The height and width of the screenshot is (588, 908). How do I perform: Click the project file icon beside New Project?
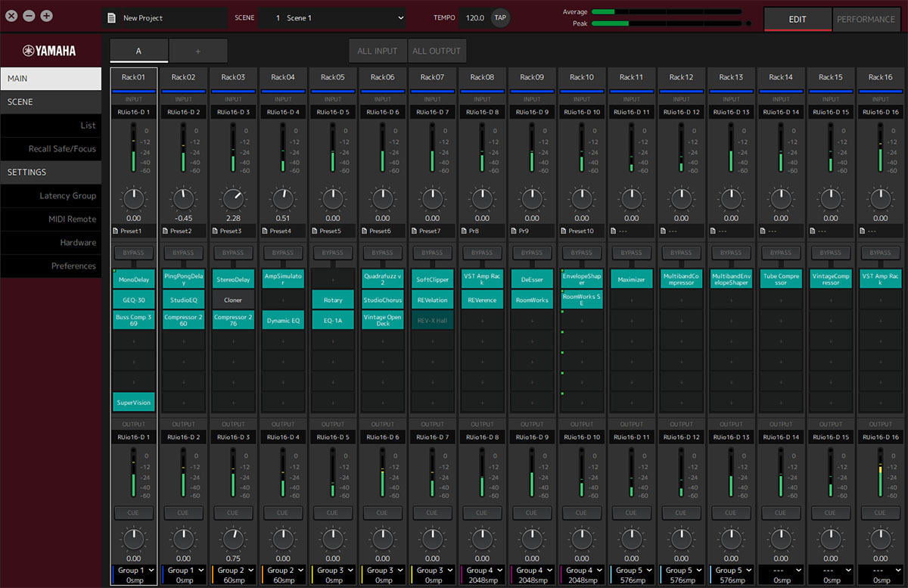pyautogui.click(x=111, y=18)
